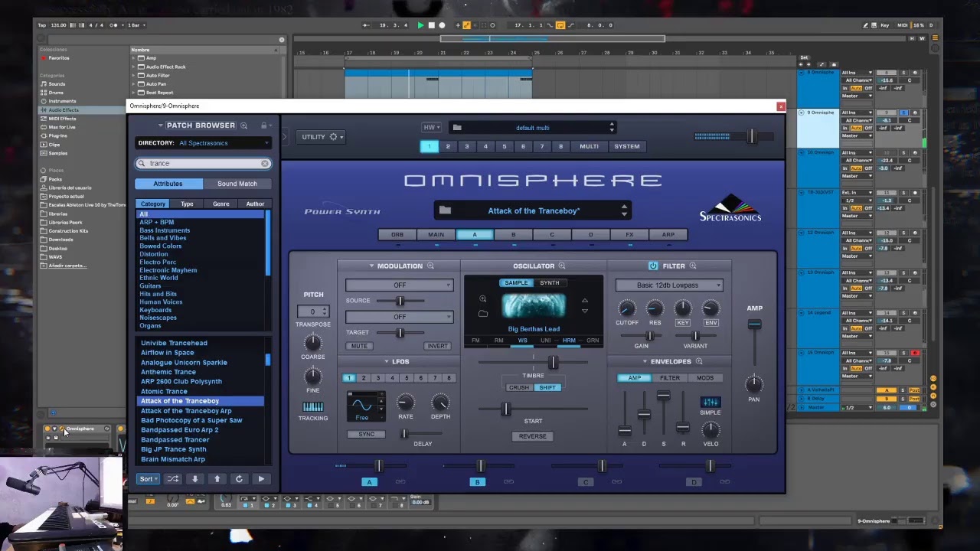
Task: Open the Filter zoom magnifier
Action: pyautogui.click(x=692, y=266)
